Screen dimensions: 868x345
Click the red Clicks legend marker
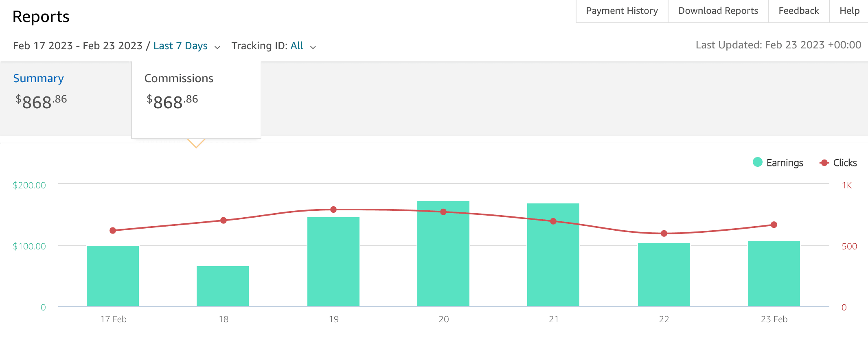pos(824,163)
